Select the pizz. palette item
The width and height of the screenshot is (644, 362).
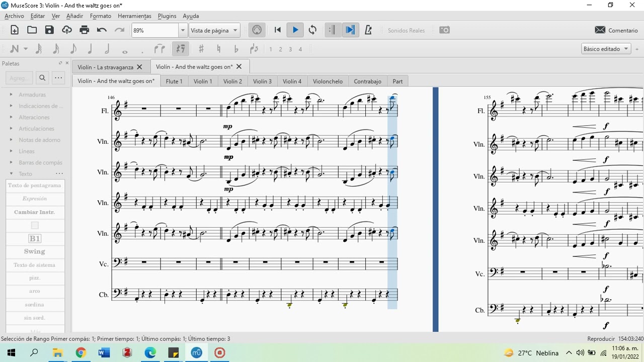point(35,278)
